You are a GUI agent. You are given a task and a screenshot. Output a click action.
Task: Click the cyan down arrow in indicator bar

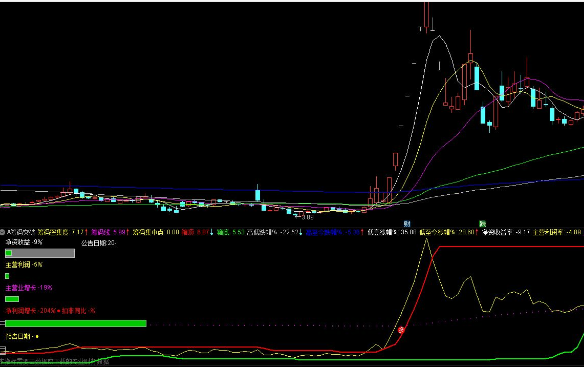pos(212,232)
